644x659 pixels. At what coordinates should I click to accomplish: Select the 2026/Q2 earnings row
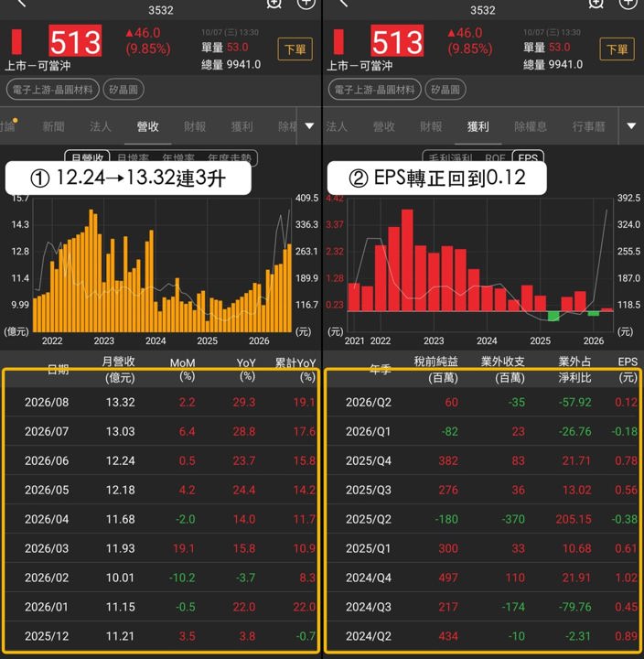pyautogui.click(x=483, y=402)
